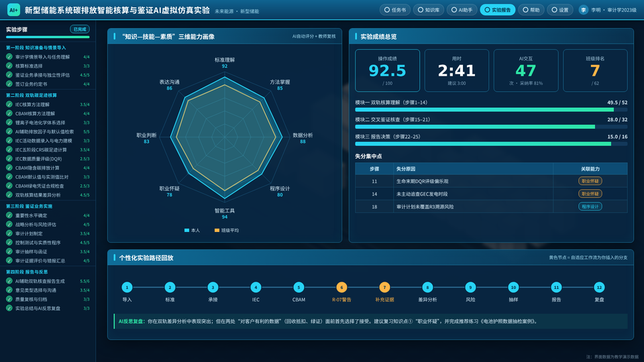
Task: Click the 模块二 交叉鉴证核查 progress bar
Action: pyautogui.click(x=491, y=127)
